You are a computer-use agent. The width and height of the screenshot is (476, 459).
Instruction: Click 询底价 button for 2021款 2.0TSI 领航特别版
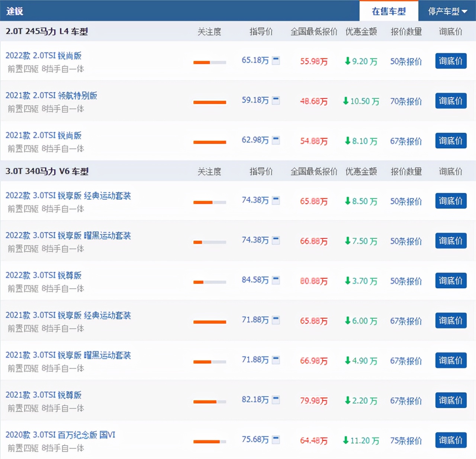point(451,101)
